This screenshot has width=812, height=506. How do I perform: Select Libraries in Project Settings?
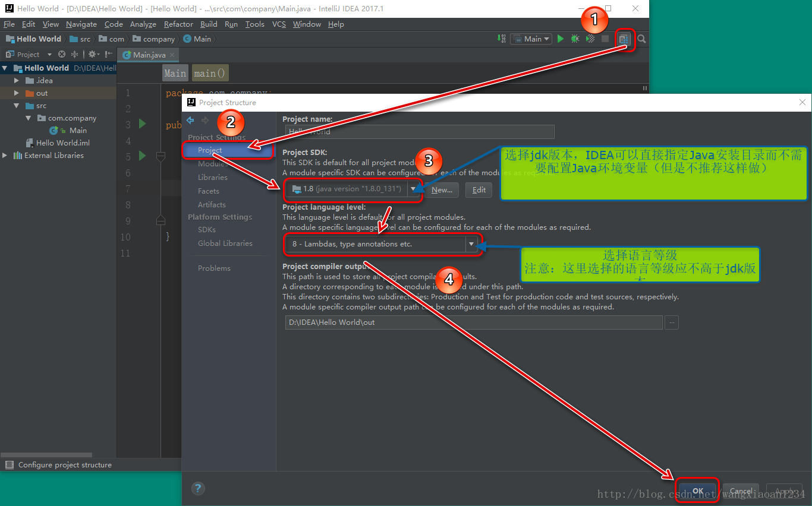(213, 178)
